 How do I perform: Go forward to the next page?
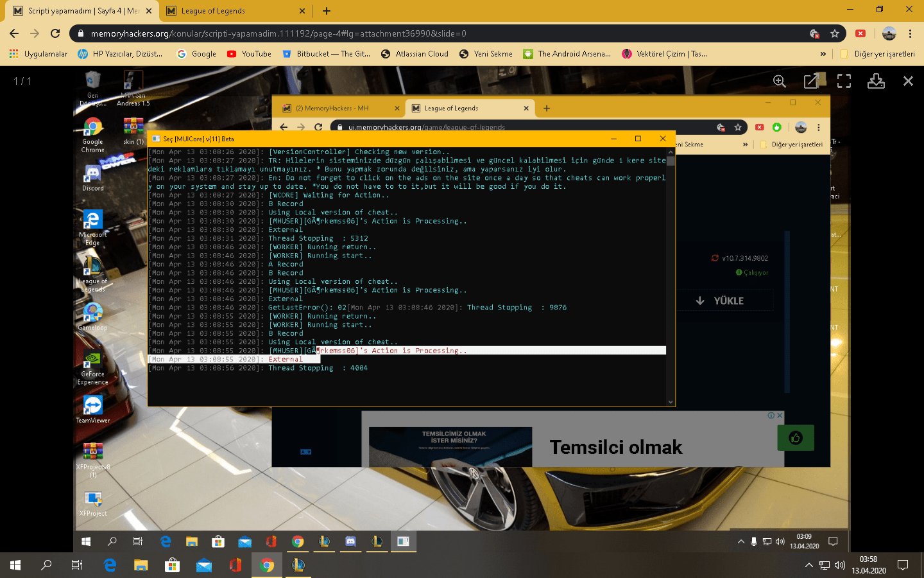click(x=35, y=33)
